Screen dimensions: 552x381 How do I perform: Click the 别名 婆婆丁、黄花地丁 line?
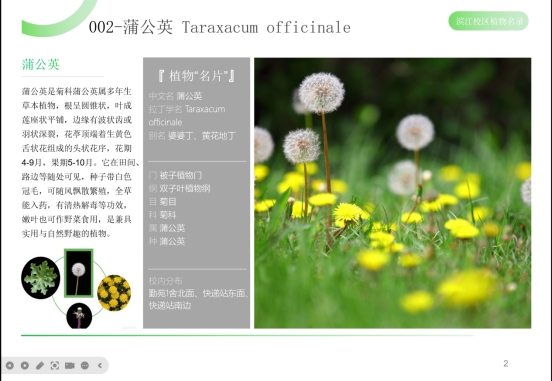[x=192, y=136]
